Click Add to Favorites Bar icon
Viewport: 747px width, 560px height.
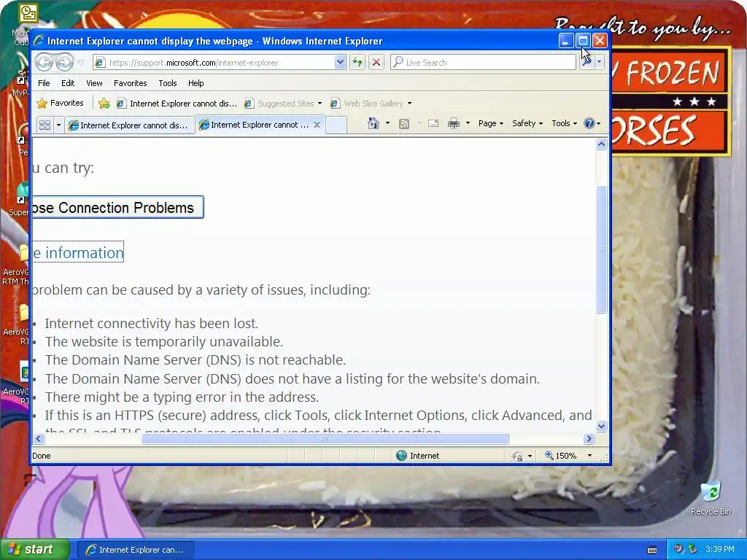[104, 104]
